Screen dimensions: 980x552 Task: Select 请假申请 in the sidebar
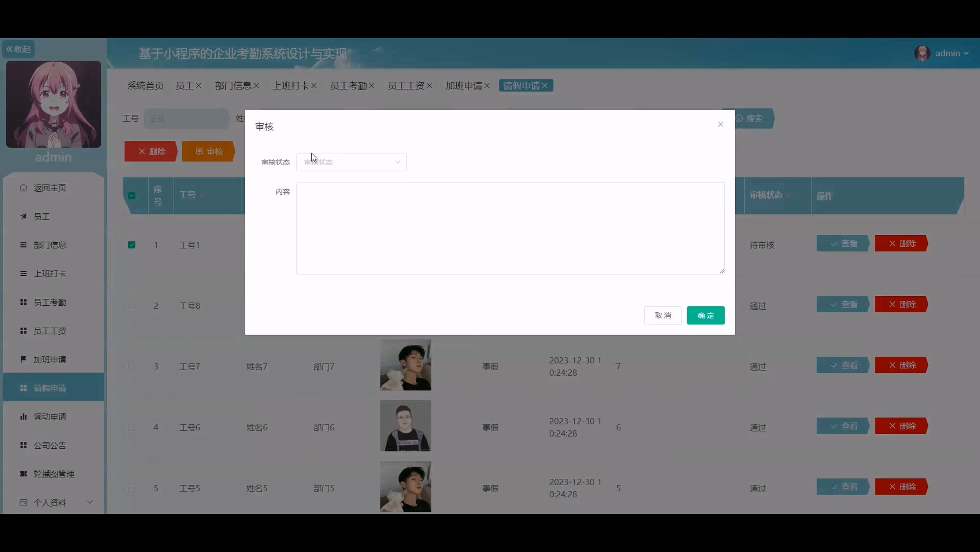click(53, 388)
